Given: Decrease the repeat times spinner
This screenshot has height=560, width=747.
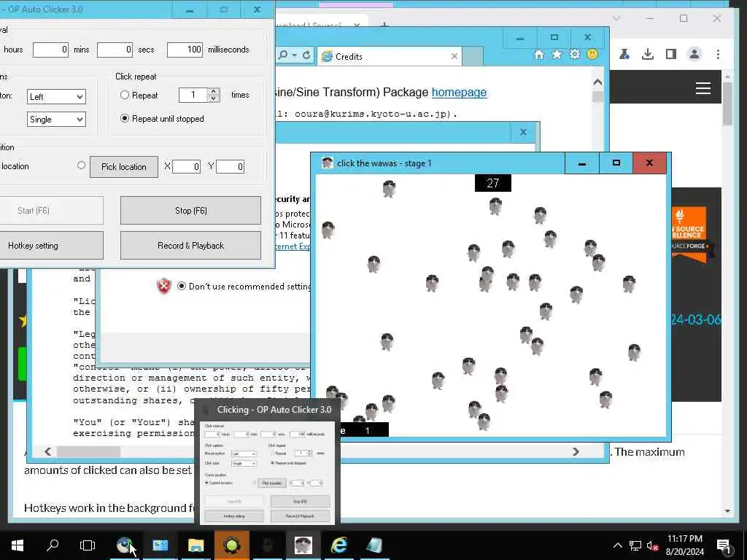Looking at the screenshot, I should pyautogui.click(x=214, y=98).
